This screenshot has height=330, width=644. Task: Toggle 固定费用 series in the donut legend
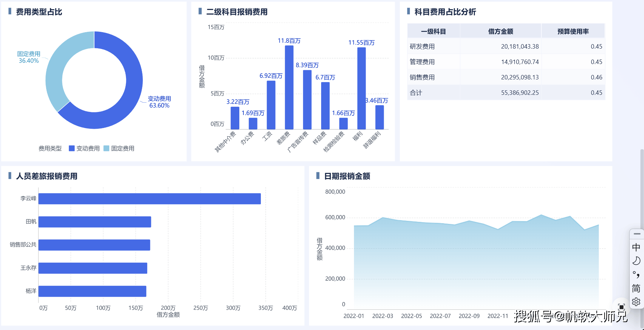[119, 148]
